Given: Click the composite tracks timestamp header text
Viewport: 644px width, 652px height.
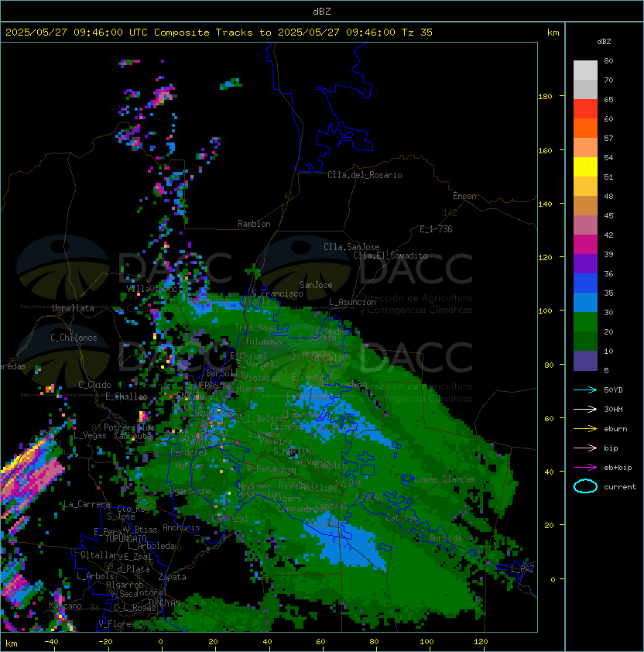Looking at the screenshot, I should pyautogui.click(x=219, y=33).
